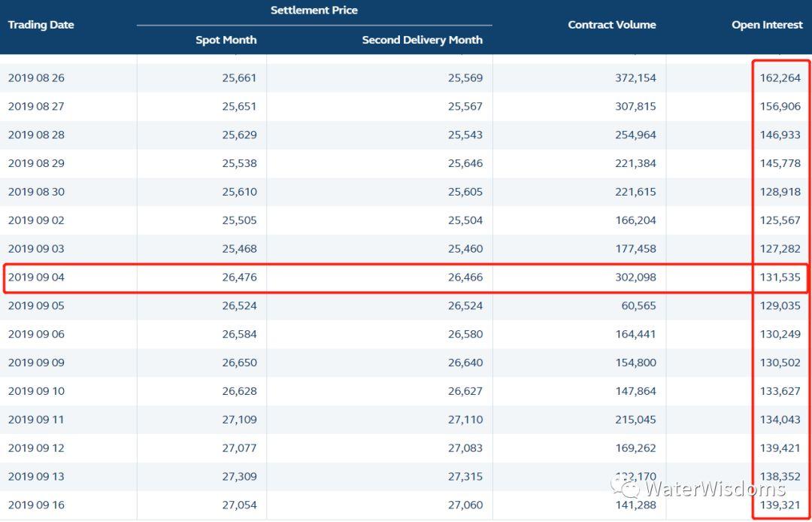Select open interest value 128,918
812x522 pixels.
coord(780,192)
